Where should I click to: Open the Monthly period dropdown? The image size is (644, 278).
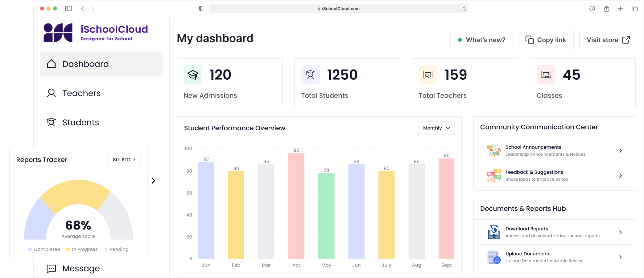(436, 128)
